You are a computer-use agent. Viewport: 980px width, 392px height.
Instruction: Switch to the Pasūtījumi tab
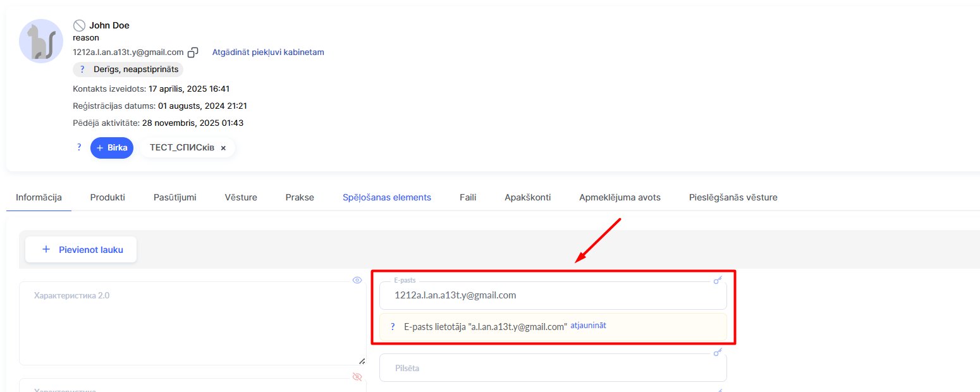click(175, 197)
